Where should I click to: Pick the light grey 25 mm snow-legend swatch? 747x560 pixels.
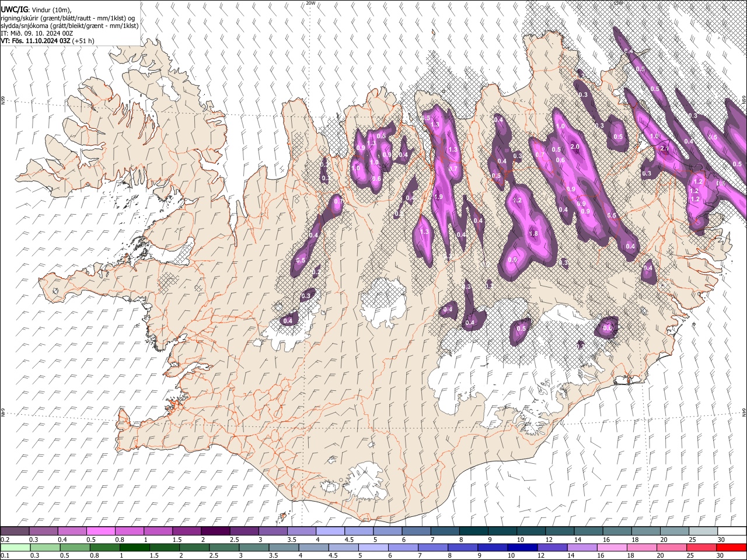703,531
